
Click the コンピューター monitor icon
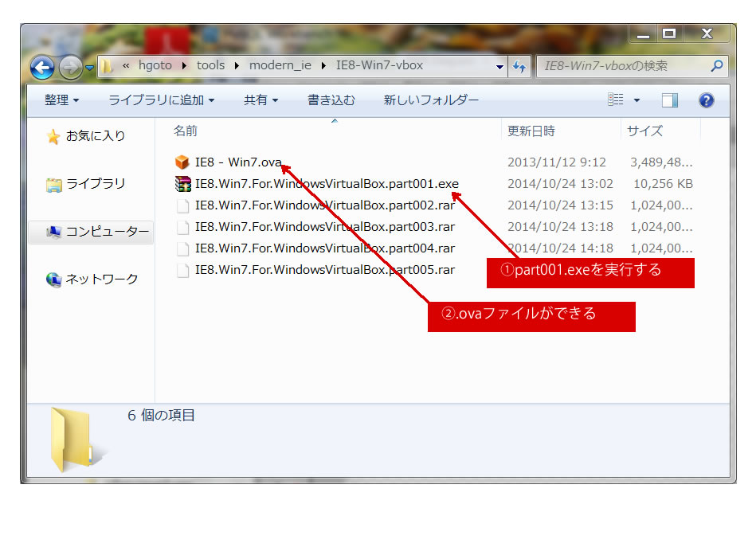click(53, 232)
